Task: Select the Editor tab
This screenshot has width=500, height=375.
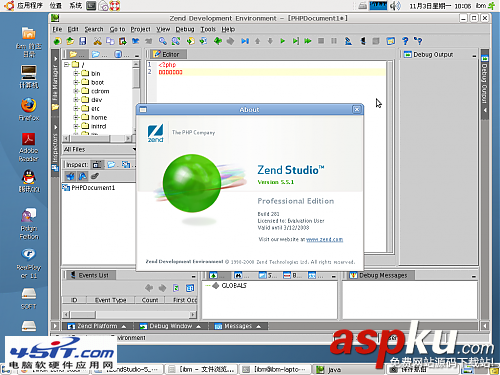Action: (167, 54)
